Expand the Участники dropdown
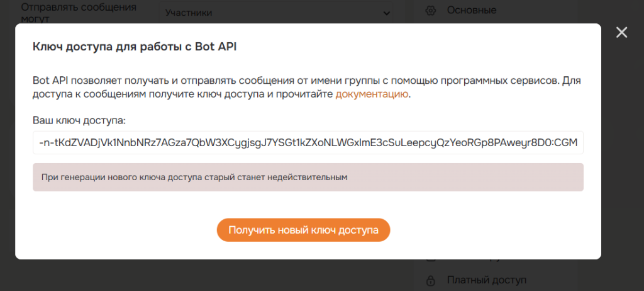 point(276,13)
